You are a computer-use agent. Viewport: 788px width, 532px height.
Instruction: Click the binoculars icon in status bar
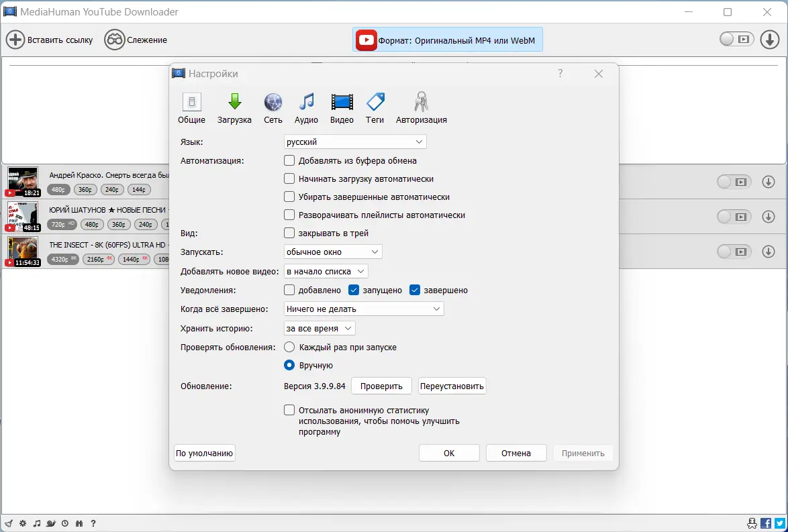click(79, 523)
